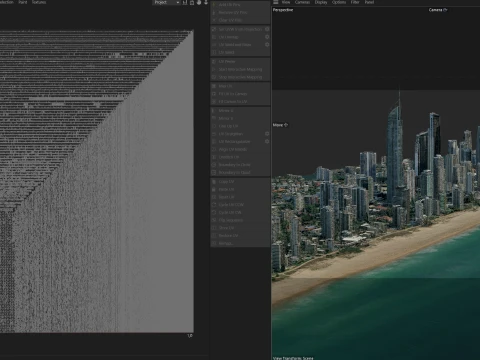The image size is (480, 360).
Task: Open options gear for UV Weld and Relax
Action: click(x=267, y=44)
